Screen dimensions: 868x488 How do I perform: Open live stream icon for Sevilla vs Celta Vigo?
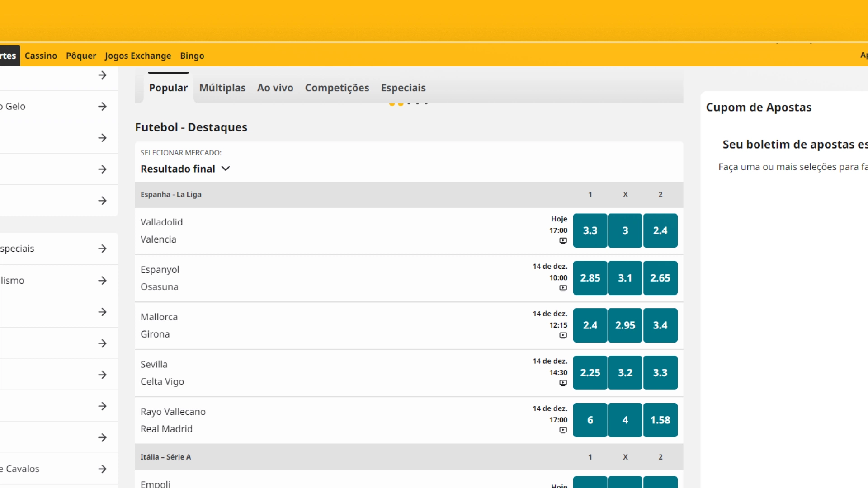(x=563, y=383)
